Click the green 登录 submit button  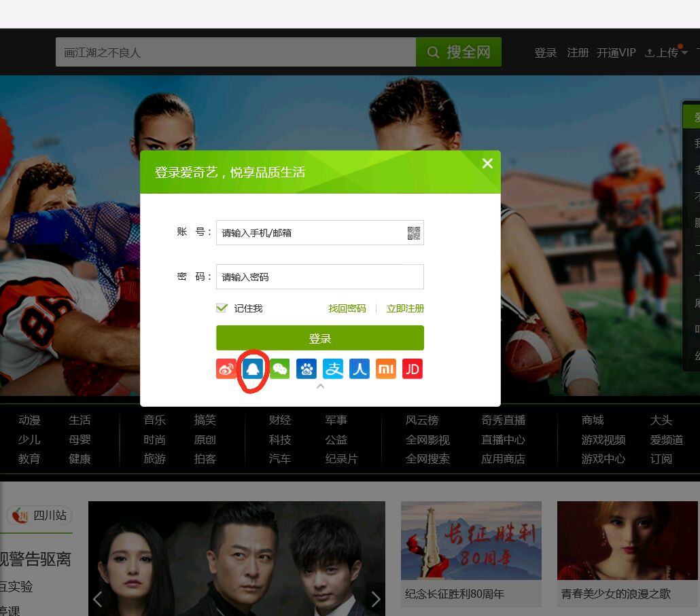(x=319, y=338)
